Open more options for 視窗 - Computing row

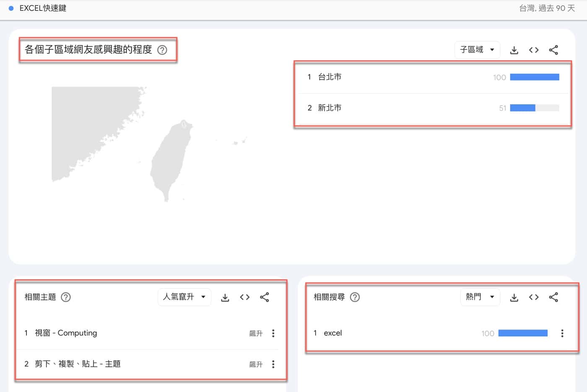pos(273,333)
